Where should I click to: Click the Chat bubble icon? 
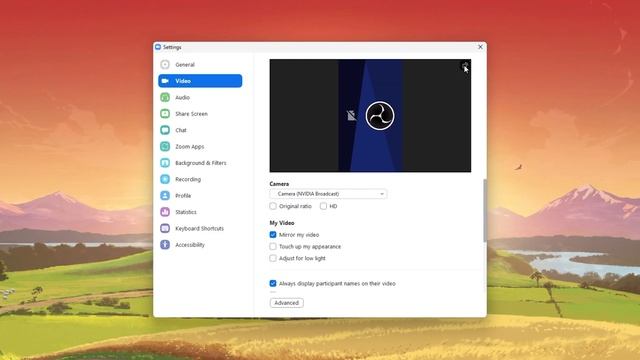(165, 130)
